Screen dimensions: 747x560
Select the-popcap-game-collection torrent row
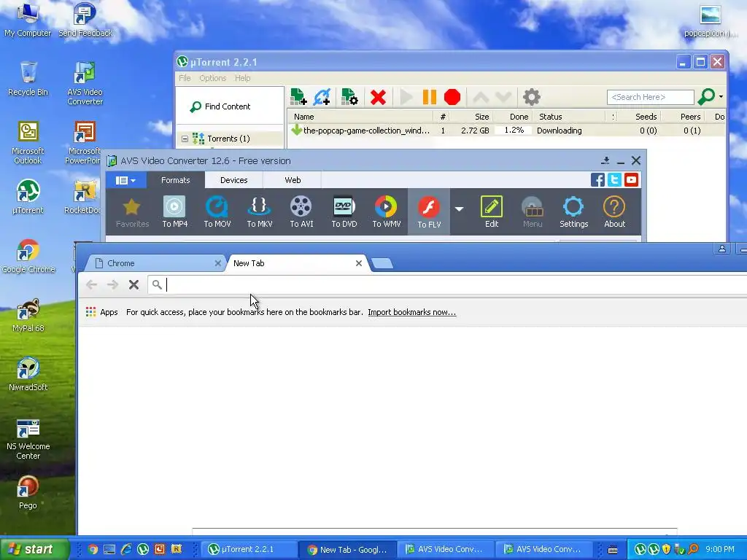click(x=506, y=131)
